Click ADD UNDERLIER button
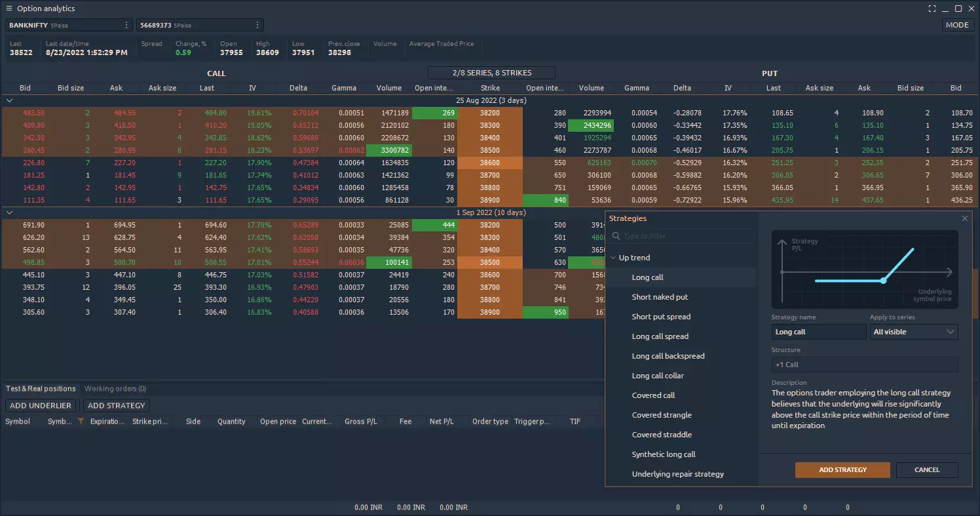The image size is (980, 516). click(41, 406)
